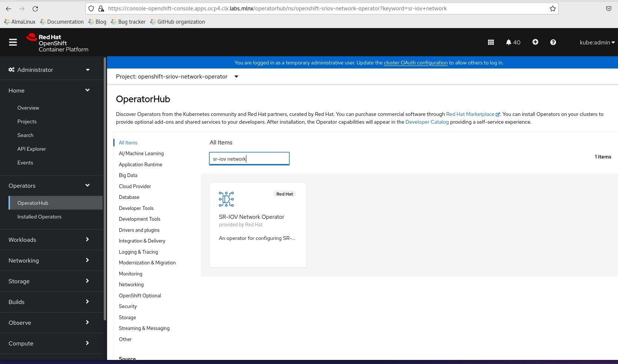Screen dimensions: 618x364
Task: Filter by Streaming & Messaging category
Action: 144,328
